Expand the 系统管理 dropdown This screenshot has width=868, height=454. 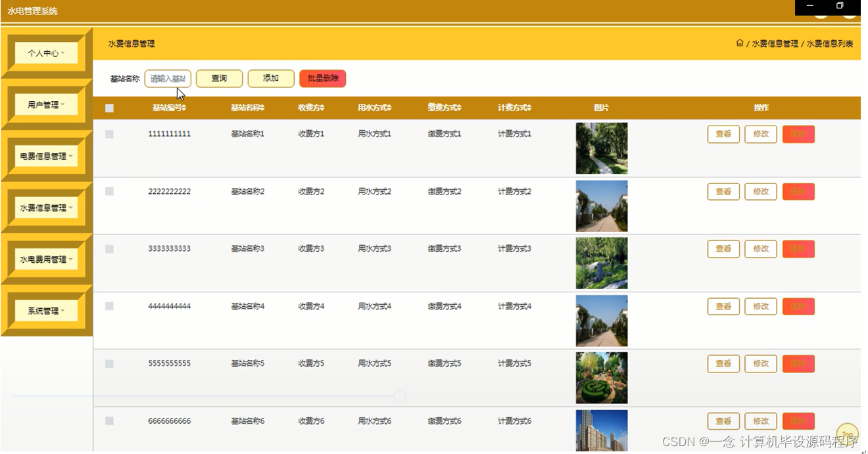45,310
